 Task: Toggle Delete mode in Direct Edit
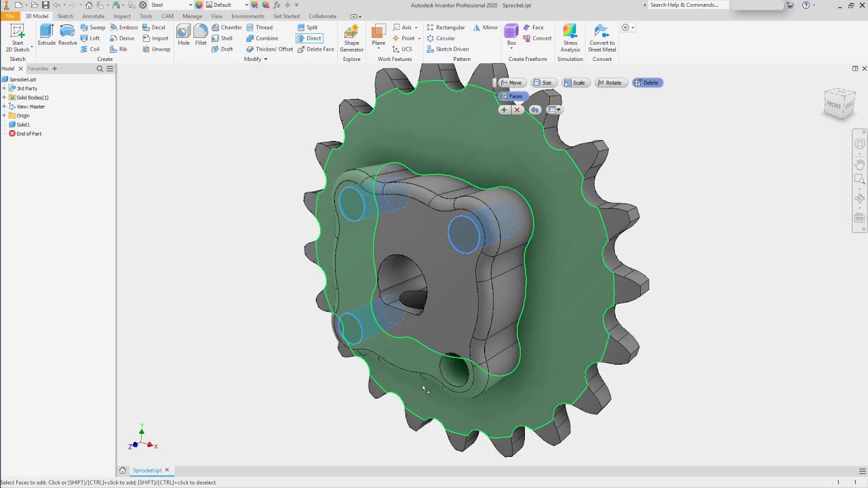pos(646,83)
